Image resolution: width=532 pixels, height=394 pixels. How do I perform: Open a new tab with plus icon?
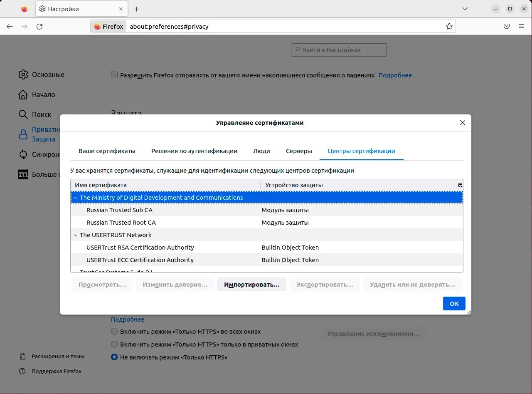[x=136, y=9]
